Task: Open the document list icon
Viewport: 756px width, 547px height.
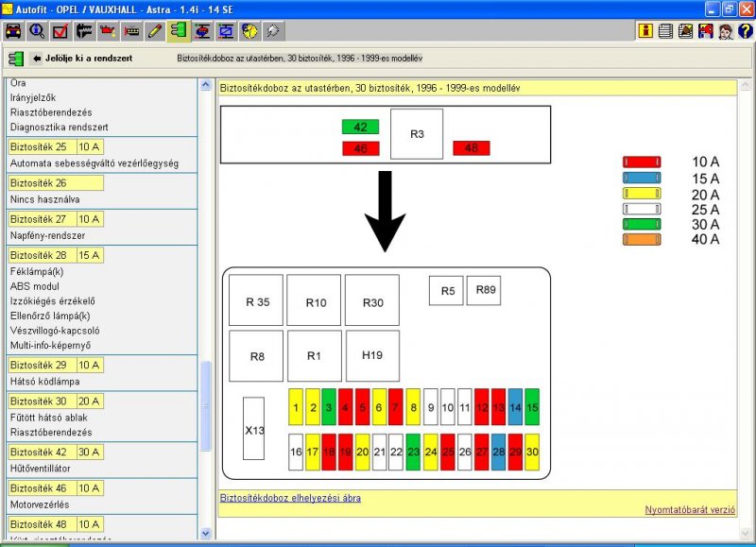Action: [x=665, y=31]
